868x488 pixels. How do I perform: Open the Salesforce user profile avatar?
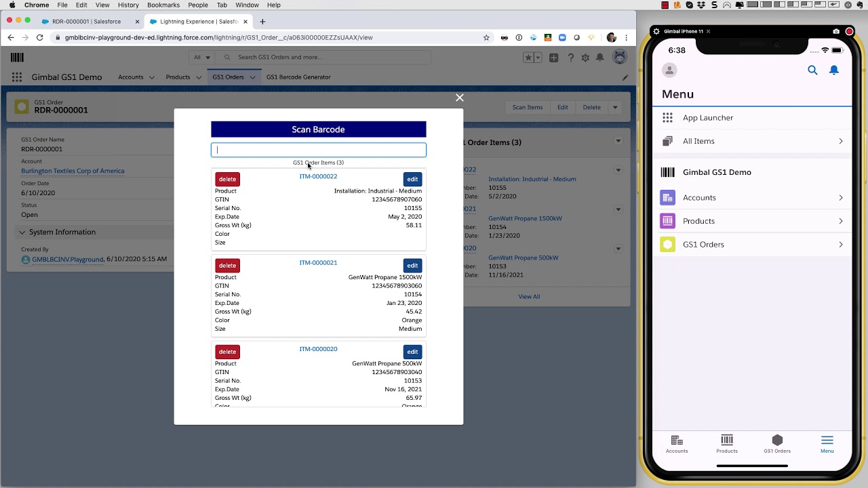click(620, 57)
